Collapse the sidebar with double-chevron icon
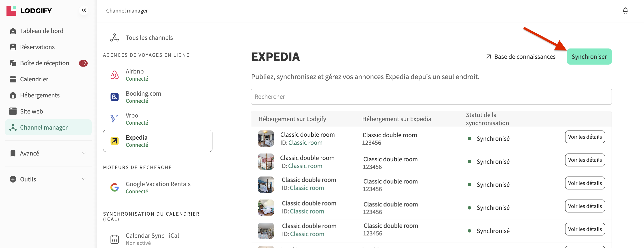 [84, 10]
